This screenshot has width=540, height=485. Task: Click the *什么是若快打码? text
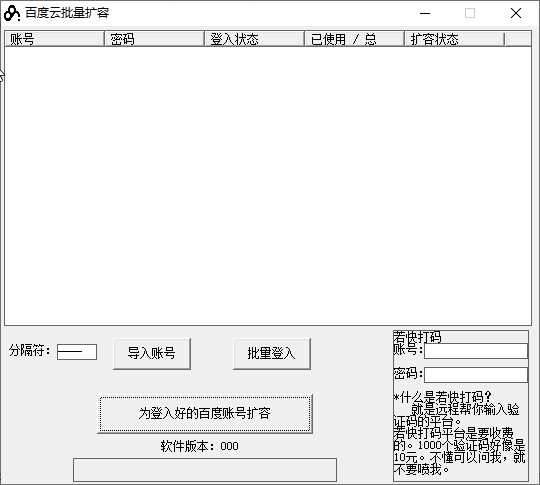point(442,398)
